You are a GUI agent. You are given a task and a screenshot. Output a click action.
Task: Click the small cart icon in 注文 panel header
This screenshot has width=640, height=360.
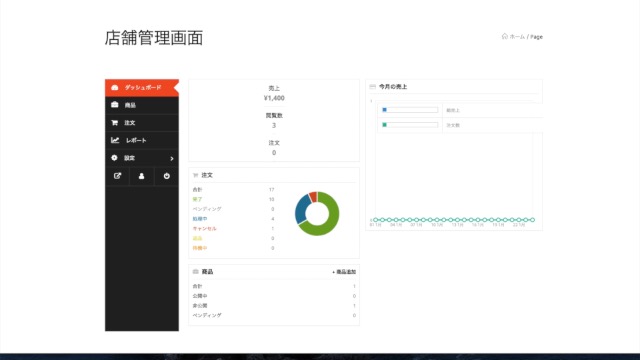pos(196,175)
